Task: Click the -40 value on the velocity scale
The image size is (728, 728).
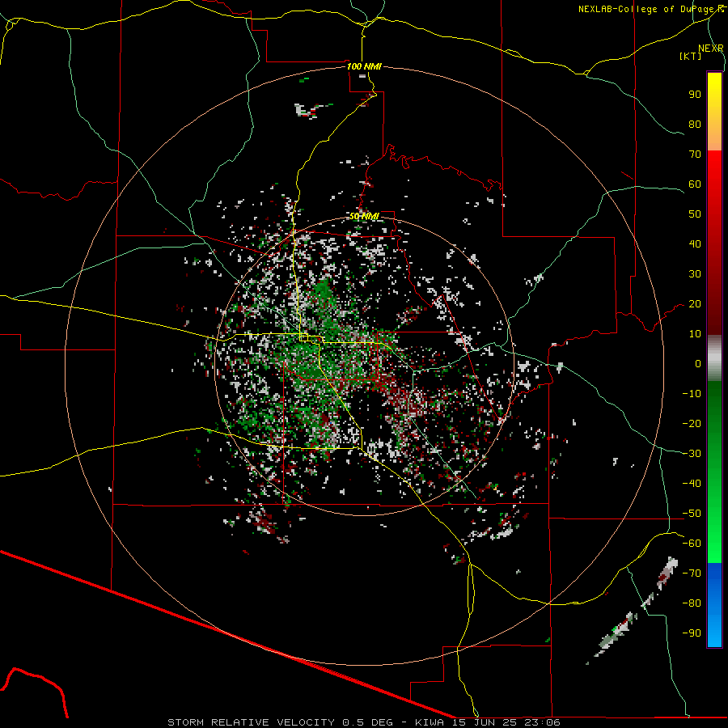Action: point(692,484)
